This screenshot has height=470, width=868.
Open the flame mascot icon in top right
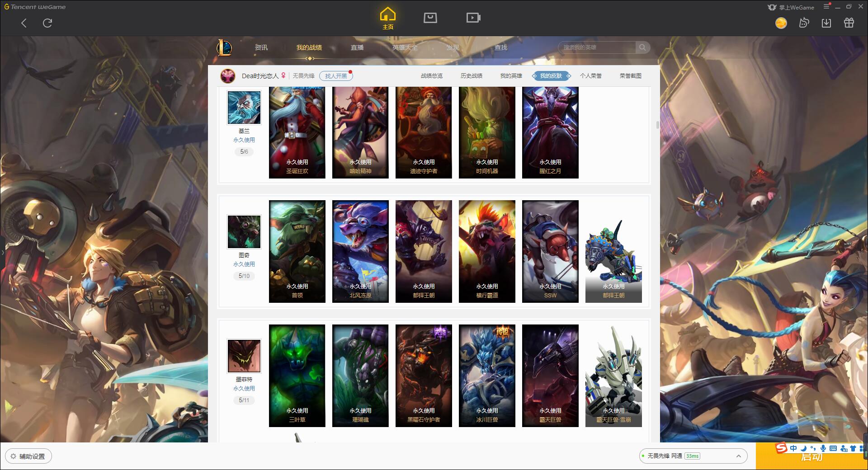coord(804,23)
